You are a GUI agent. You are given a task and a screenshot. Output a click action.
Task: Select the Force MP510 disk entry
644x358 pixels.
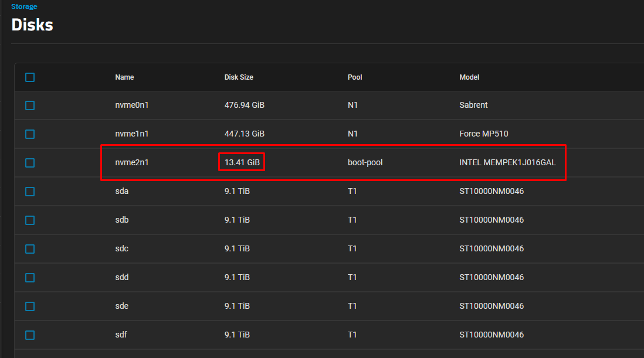pyautogui.click(x=293, y=134)
